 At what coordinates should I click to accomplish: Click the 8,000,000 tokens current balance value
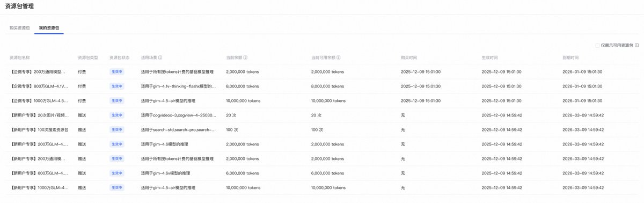[x=242, y=86]
